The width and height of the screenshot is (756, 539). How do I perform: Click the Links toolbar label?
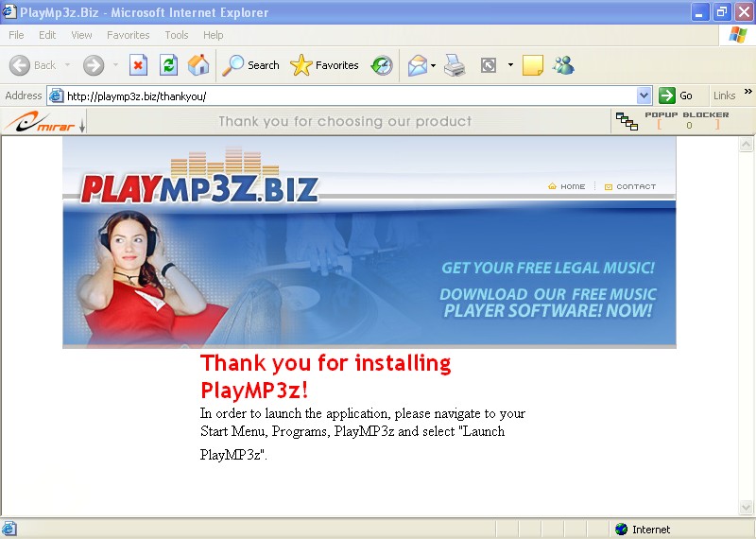[x=725, y=96]
